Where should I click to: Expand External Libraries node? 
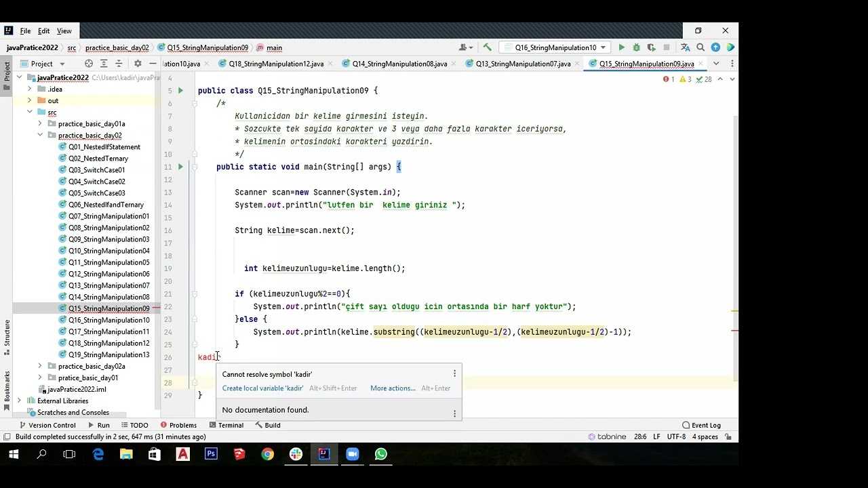20,401
